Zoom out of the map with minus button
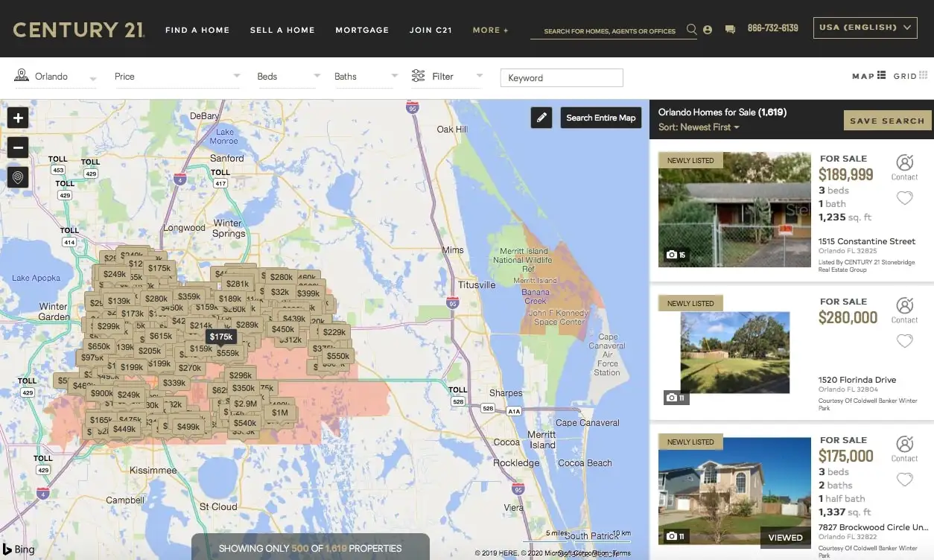The height and width of the screenshot is (560, 934). [18, 147]
